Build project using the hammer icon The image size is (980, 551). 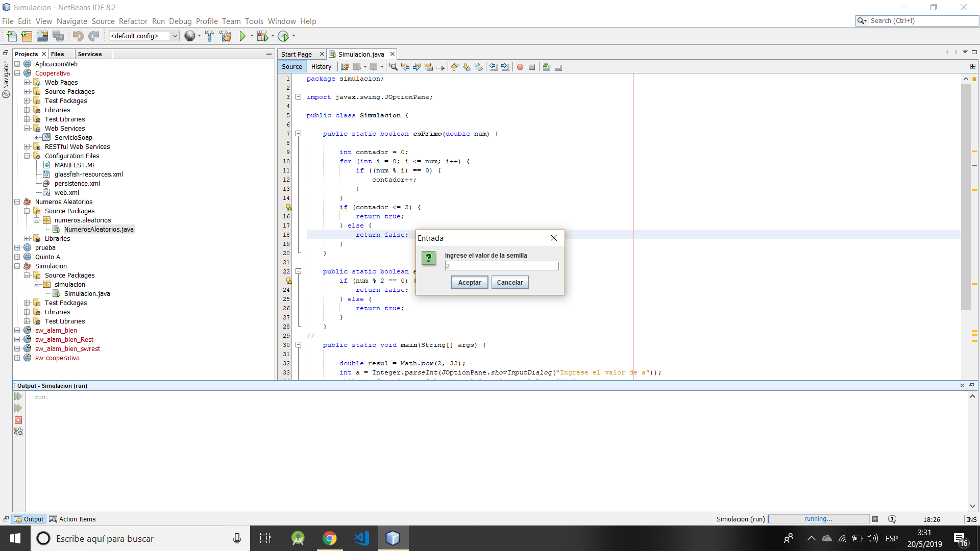pyautogui.click(x=209, y=36)
